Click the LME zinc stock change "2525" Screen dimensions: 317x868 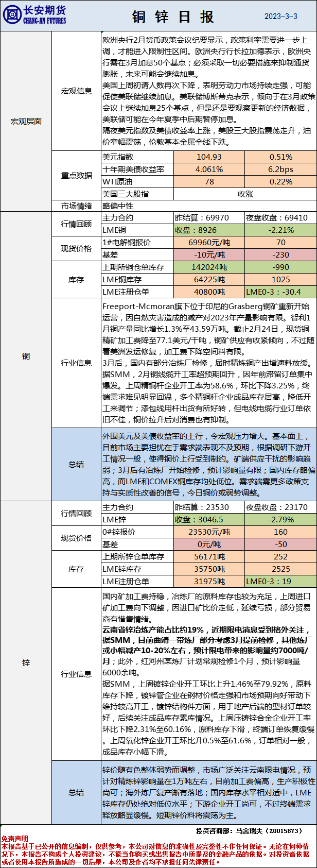coord(280,569)
